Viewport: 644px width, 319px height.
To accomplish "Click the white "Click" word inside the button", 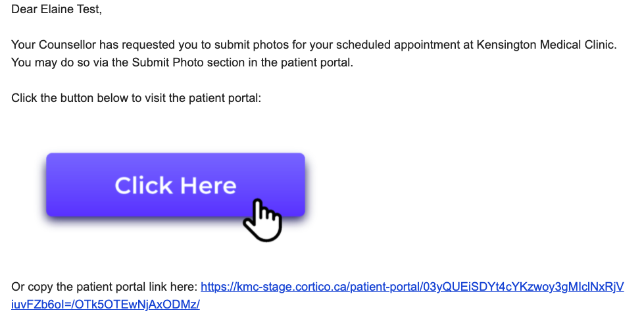I will pyautogui.click(x=143, y=185).
